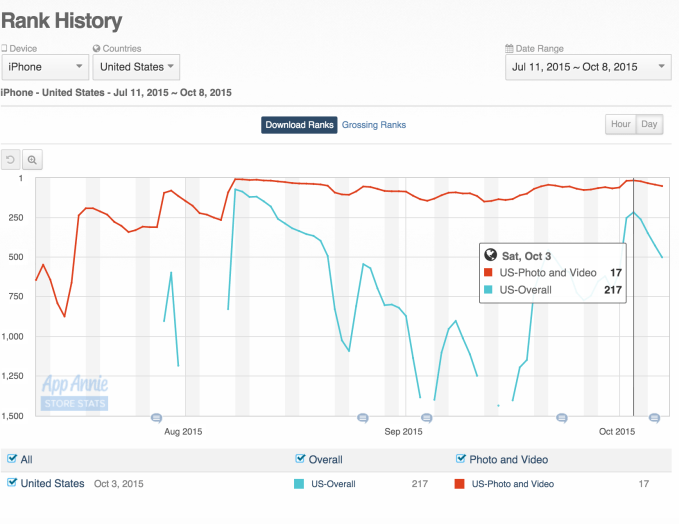Expand the United States countries dropdown
This screenshot has width=679, height=524.
tap(136, 67)
